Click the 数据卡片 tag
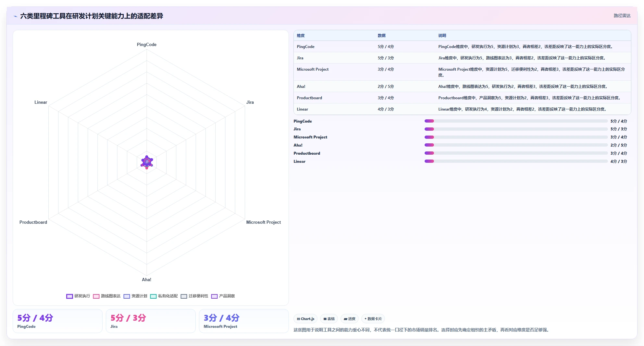644x346 pixels. 373,319
